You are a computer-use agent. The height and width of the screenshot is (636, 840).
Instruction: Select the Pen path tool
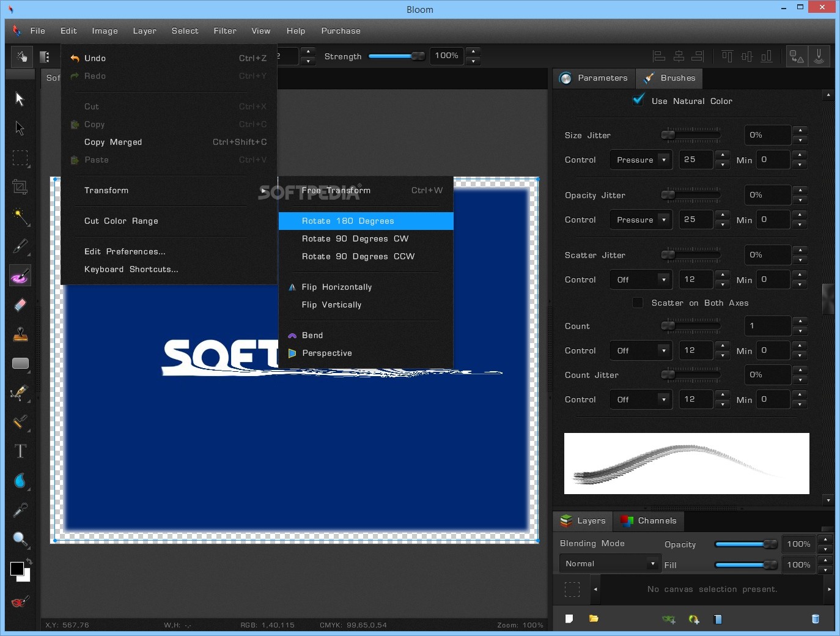[x=20, y=393]
